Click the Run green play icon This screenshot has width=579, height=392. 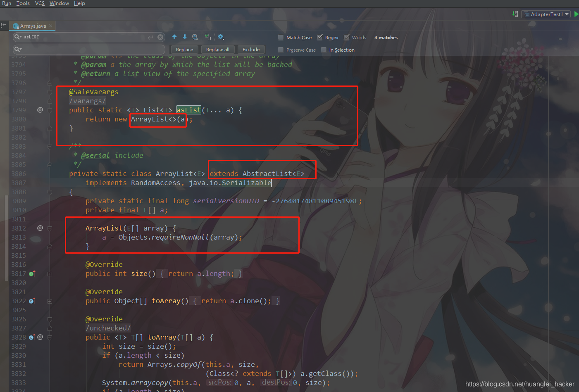(x=576, y=14)
